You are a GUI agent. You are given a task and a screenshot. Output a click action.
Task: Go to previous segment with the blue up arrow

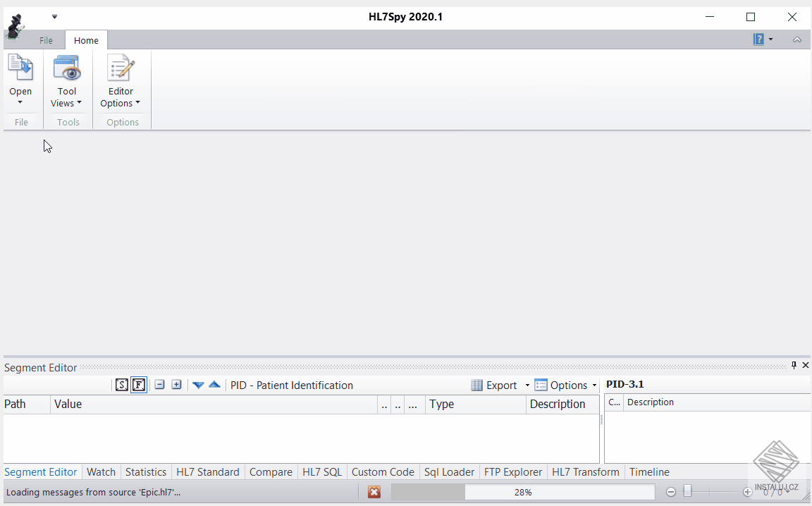[214, 385]
